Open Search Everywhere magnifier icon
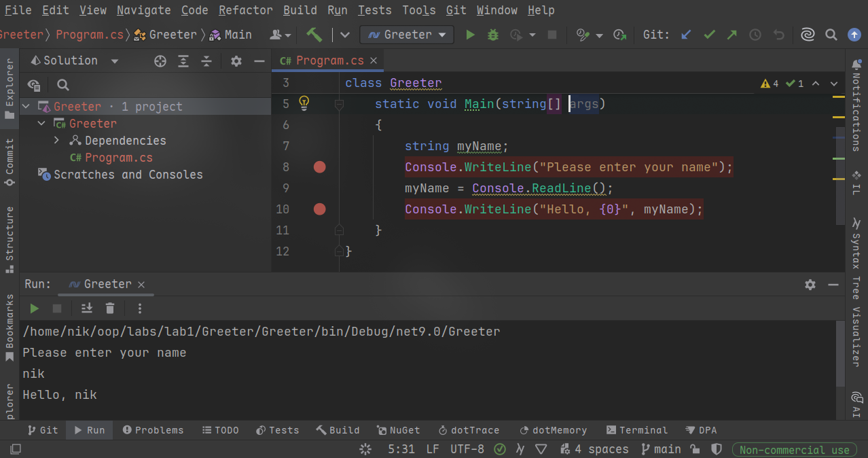This screenshot has height=458, width=868. pos(831,35)
